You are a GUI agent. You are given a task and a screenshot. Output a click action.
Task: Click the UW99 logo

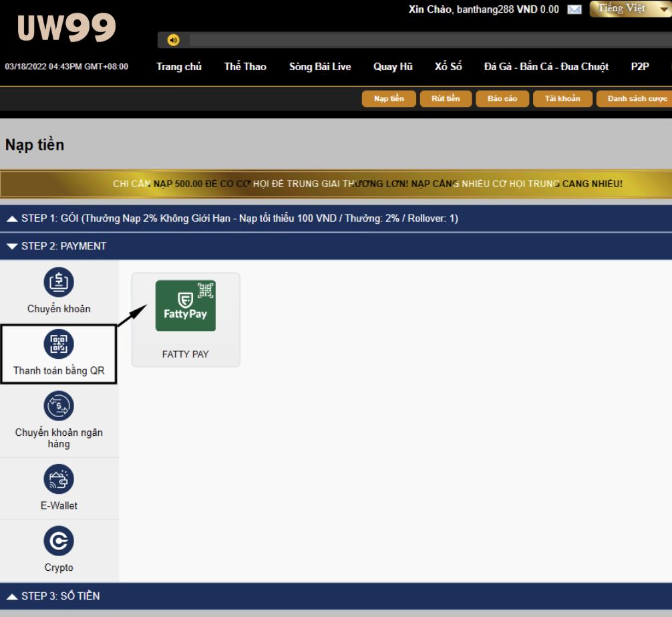click(x=66, y=28)
